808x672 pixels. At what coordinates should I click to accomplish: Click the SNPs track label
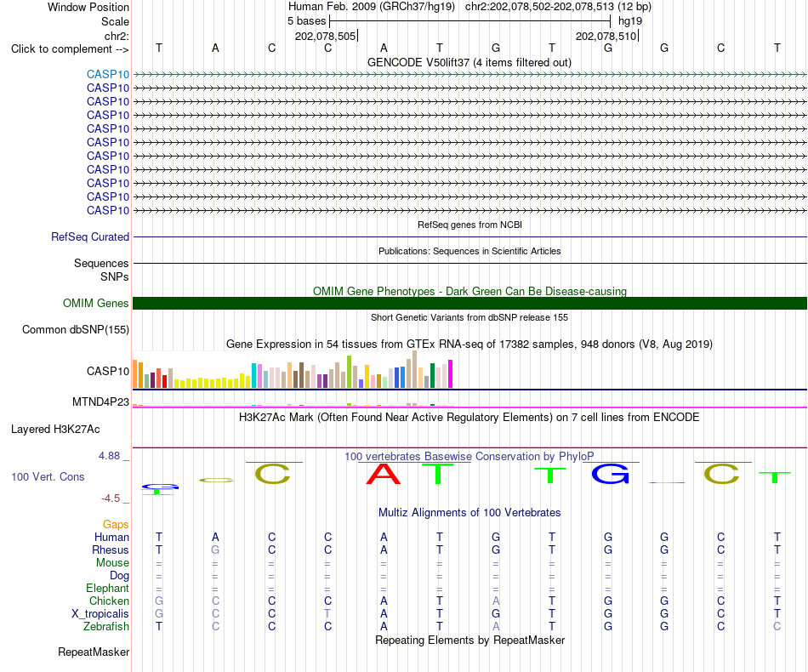(x=115, y=276)
